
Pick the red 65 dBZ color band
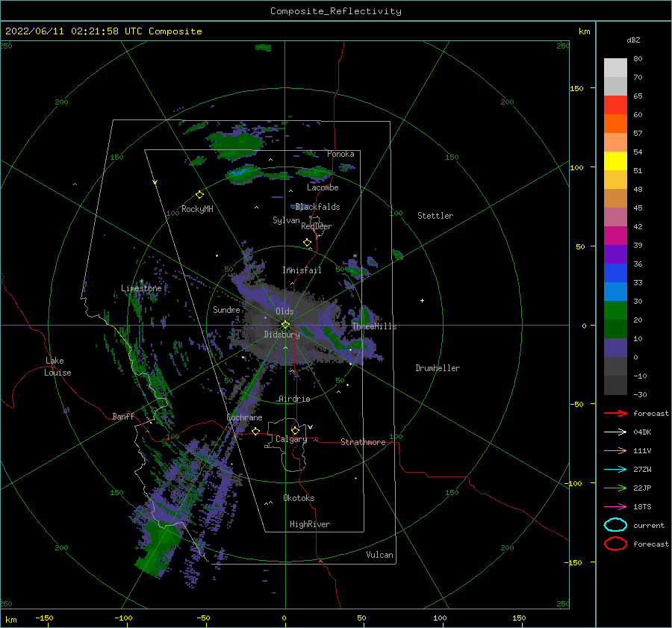coord(615,105)
